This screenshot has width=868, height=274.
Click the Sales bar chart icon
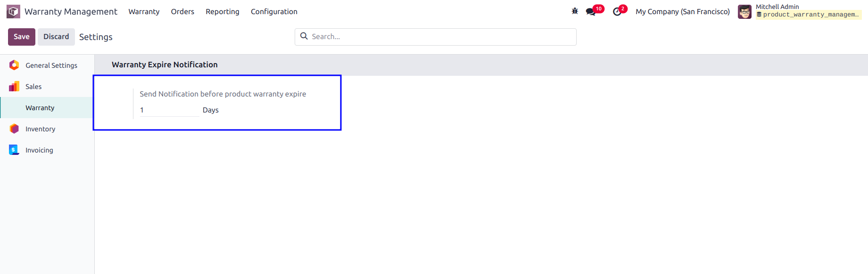point(14,86)
